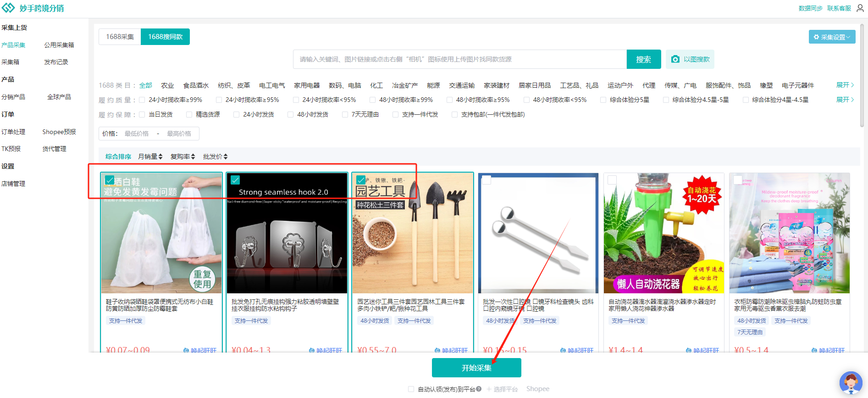Open the dental mirror product image
The height and width of the screenshot is (398, 868).
[538, 233]
